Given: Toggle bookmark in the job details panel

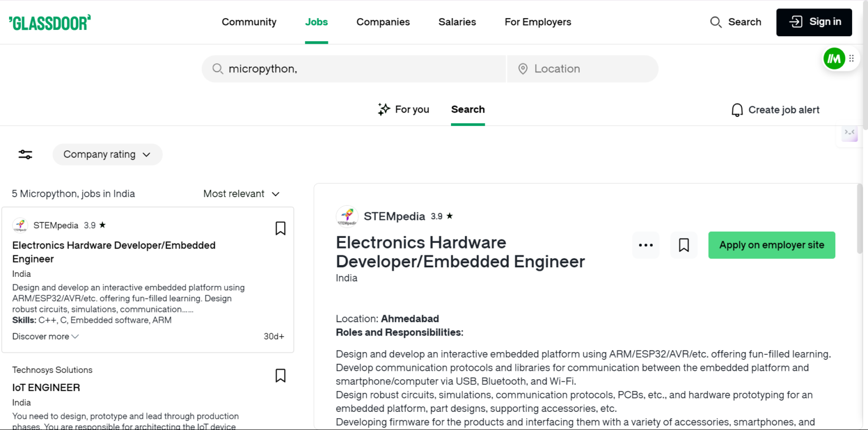Looking at the screenshot, I should tap(684, 245).
